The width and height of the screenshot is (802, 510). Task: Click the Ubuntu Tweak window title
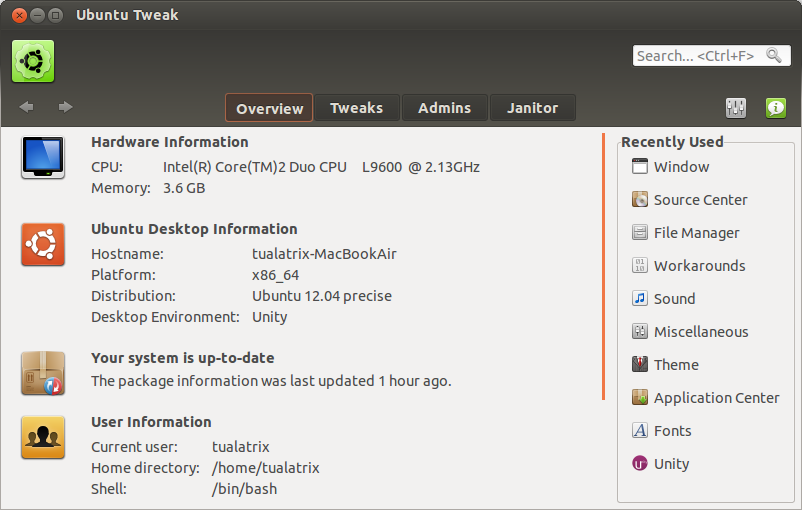(127, 15)
